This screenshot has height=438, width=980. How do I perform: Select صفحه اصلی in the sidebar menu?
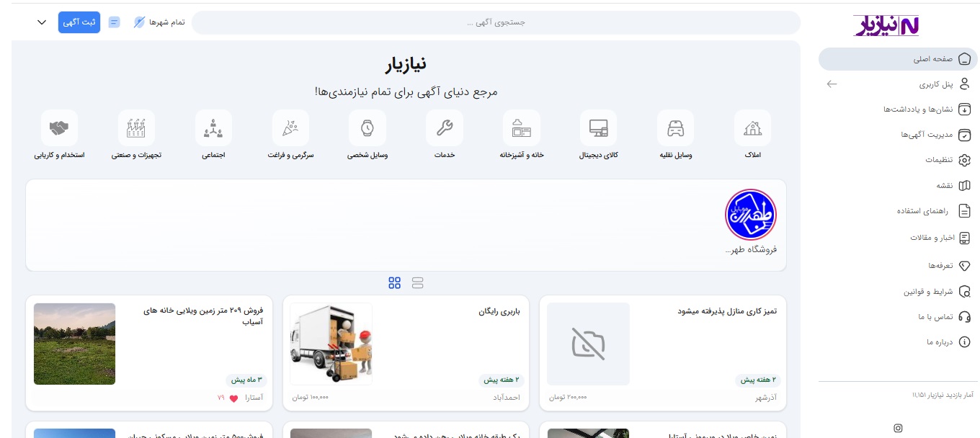click(x=934, y=59)
